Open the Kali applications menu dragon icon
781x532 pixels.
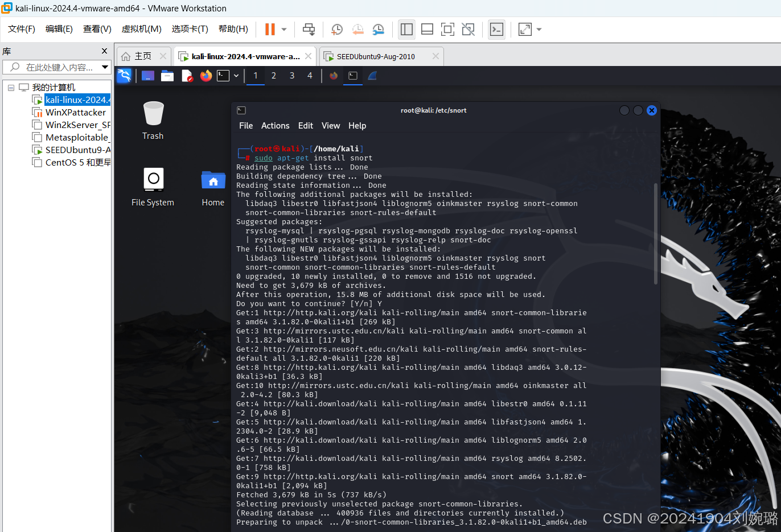(124, 76)
